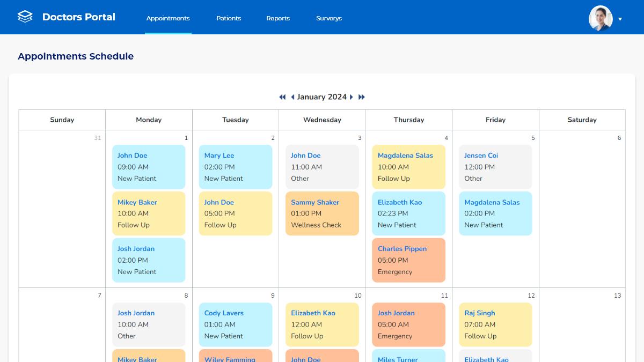Image resolution: width=644 pixels, height=362 pixels.
Task: Jump to the previous year with double-left arrow
Action: click(x=282, y=97)
